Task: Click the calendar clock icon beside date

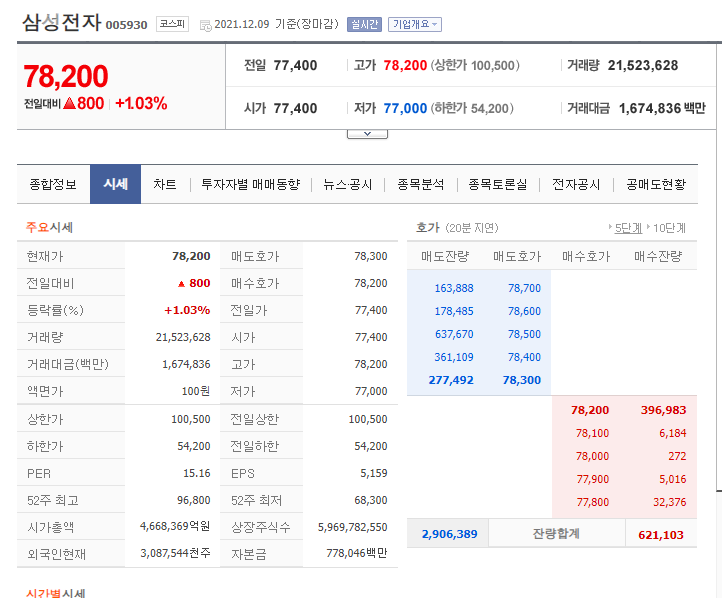Action: (205, 25)
